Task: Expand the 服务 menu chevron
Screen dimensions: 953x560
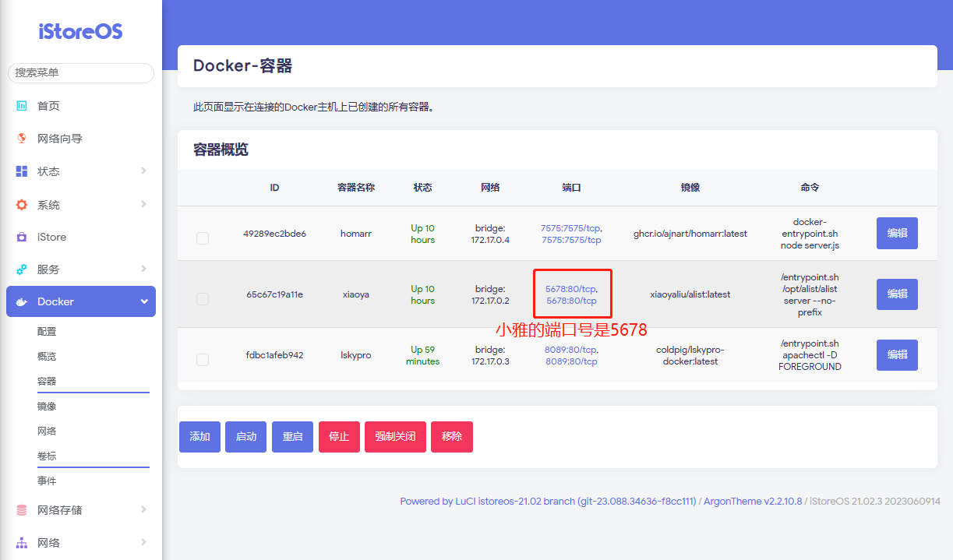Action: tap(144, 269)
